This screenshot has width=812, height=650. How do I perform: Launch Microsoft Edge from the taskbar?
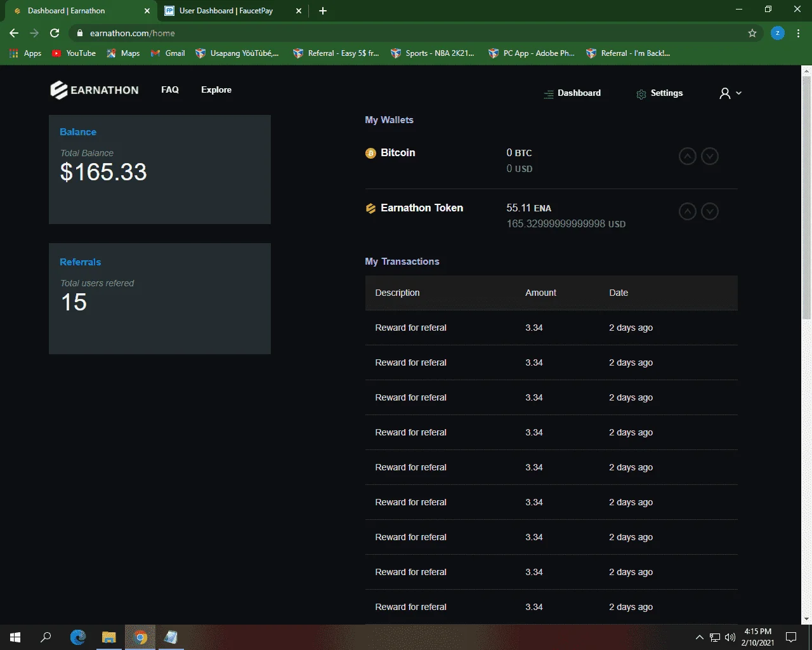pos(78,637)
